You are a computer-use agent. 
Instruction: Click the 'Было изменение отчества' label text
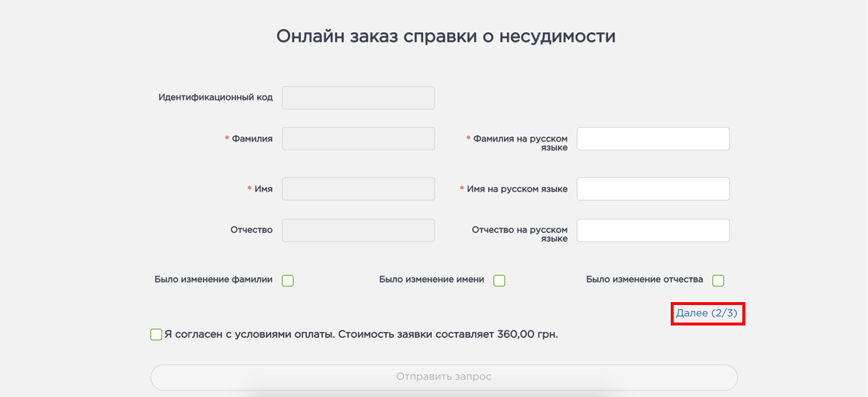tap(644, 280)
